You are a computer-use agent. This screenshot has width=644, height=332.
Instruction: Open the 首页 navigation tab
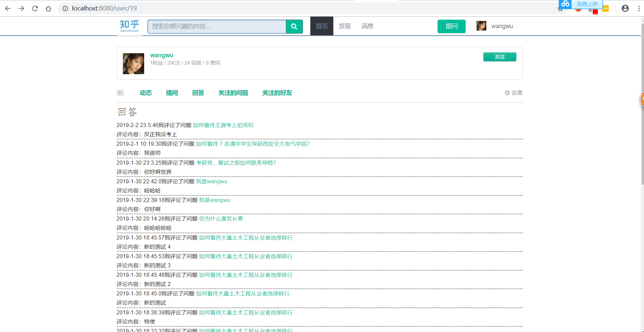pos(322,26)
